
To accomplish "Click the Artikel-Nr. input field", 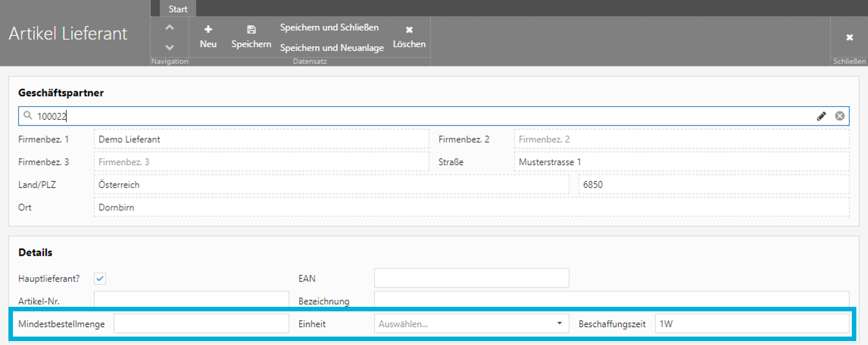I will pos(192,301).
